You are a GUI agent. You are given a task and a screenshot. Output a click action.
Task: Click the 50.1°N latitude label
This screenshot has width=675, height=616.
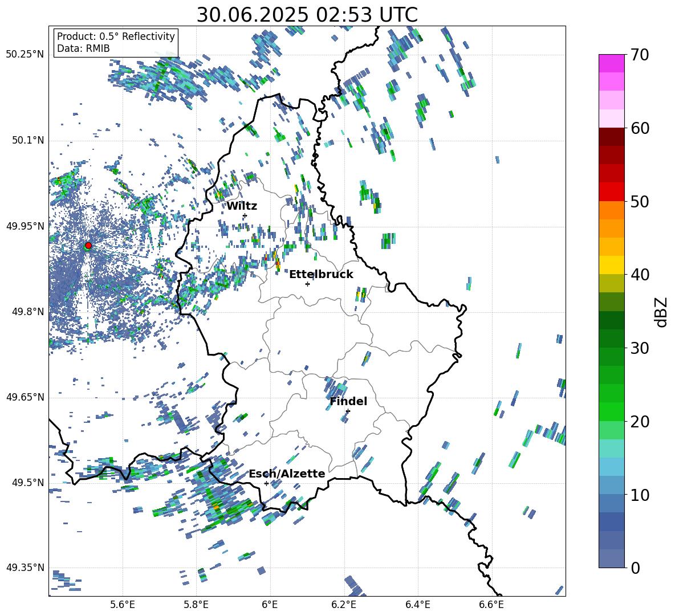click(28, 140)
